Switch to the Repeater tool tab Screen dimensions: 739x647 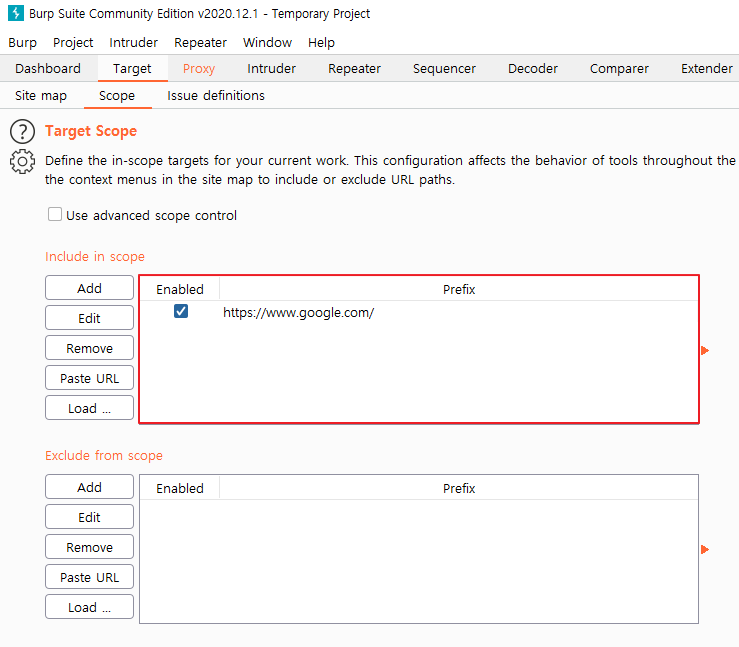coord(354,68)
